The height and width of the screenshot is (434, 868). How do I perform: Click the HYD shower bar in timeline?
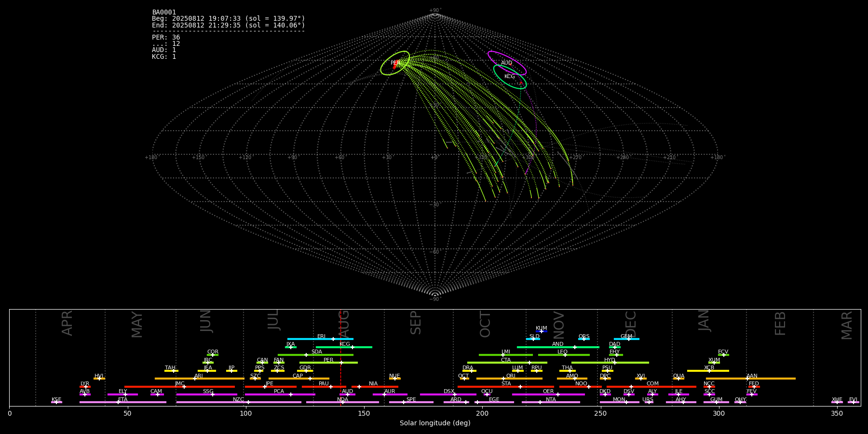tap(610, 363)
